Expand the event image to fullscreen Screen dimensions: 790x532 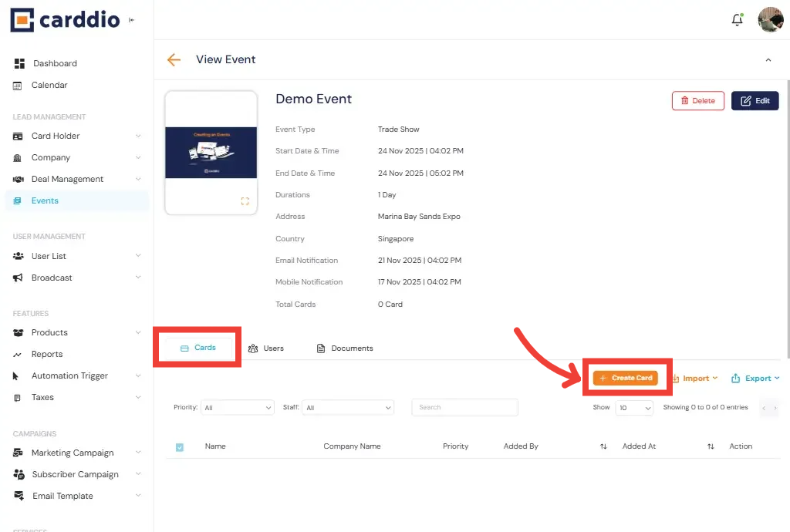pos(245,200)
